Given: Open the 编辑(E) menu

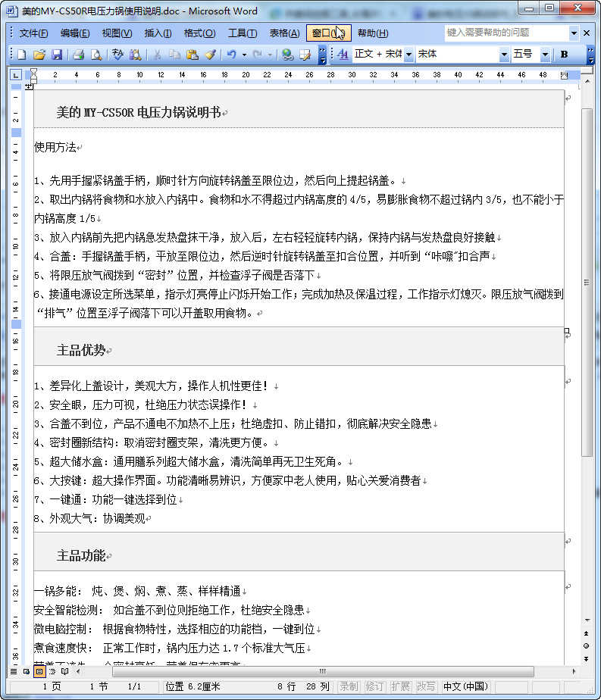Looking at the screenshot, I should click(74, 33).
